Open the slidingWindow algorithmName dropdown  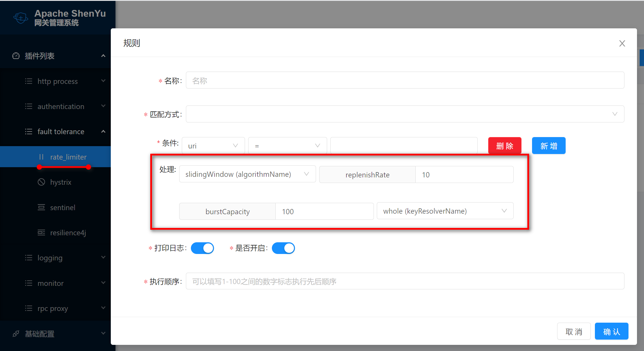[x=247, y=174]
